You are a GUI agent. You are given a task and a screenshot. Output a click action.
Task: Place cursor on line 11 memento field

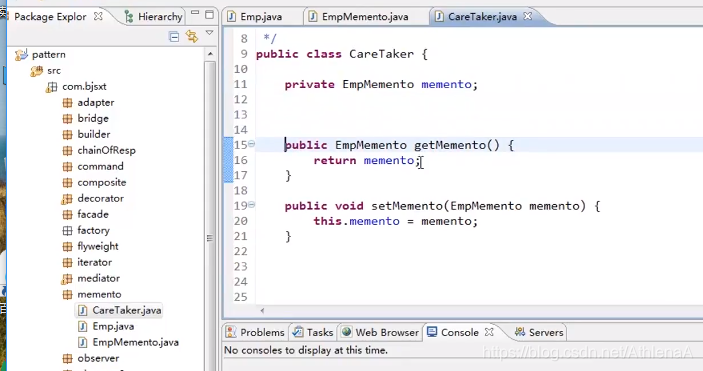pos(446,84)
